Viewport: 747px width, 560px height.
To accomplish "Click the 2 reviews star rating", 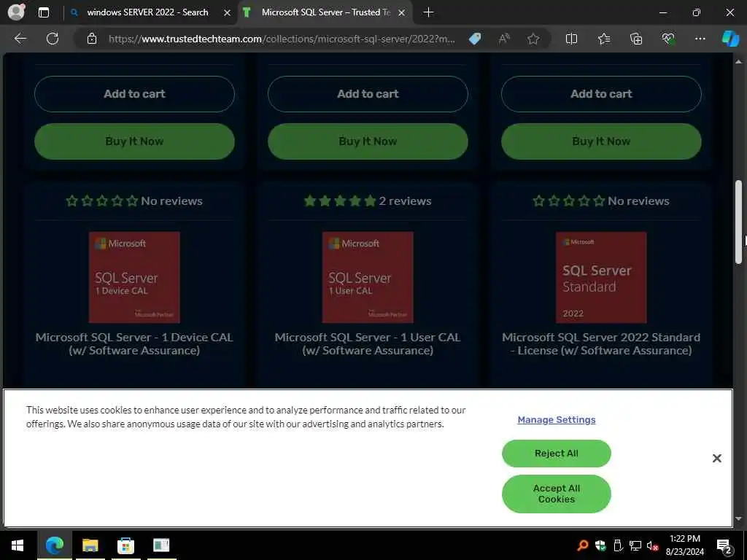I will click(x=368, y=201).
